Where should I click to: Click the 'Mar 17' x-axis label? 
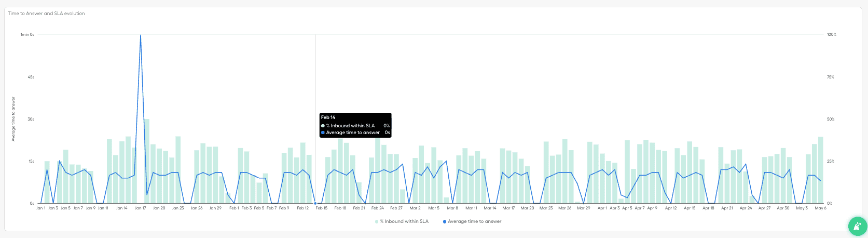pos(509,208)
